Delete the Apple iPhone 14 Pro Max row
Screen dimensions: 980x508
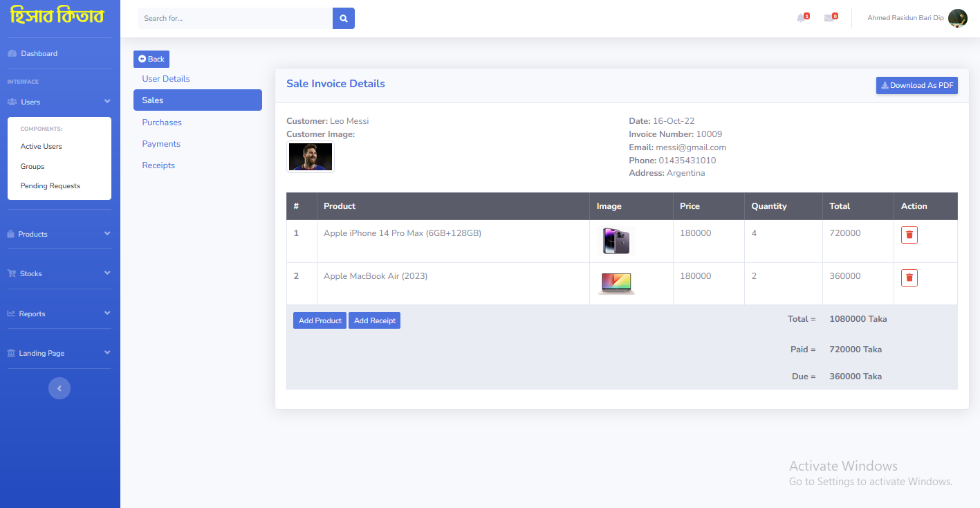[909, 235]
